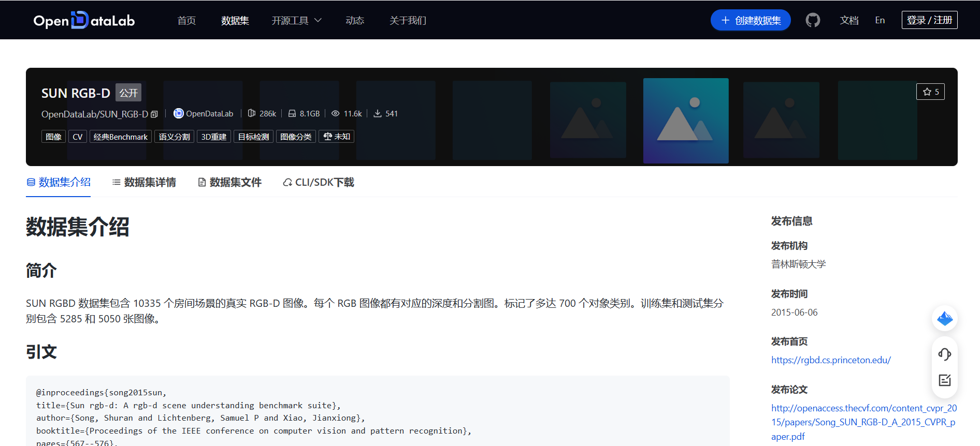Click the 2015-06-06 publish date
Image resolution: width=980 pixels, height=446 pixels.
point(794,313)
